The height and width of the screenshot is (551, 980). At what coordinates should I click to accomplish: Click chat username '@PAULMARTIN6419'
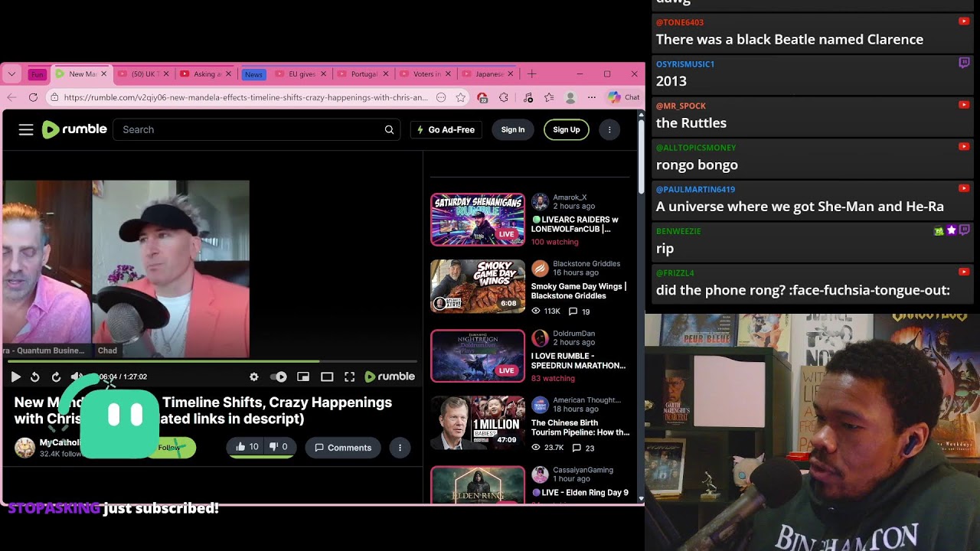pos(695,189)
